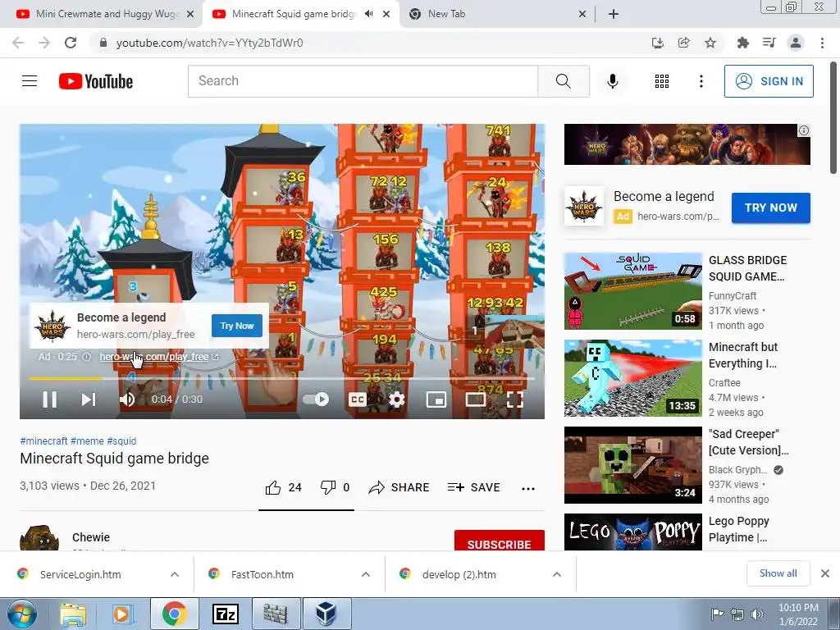
Task: Click the ad info icon in the player
Action: [86, 357]
